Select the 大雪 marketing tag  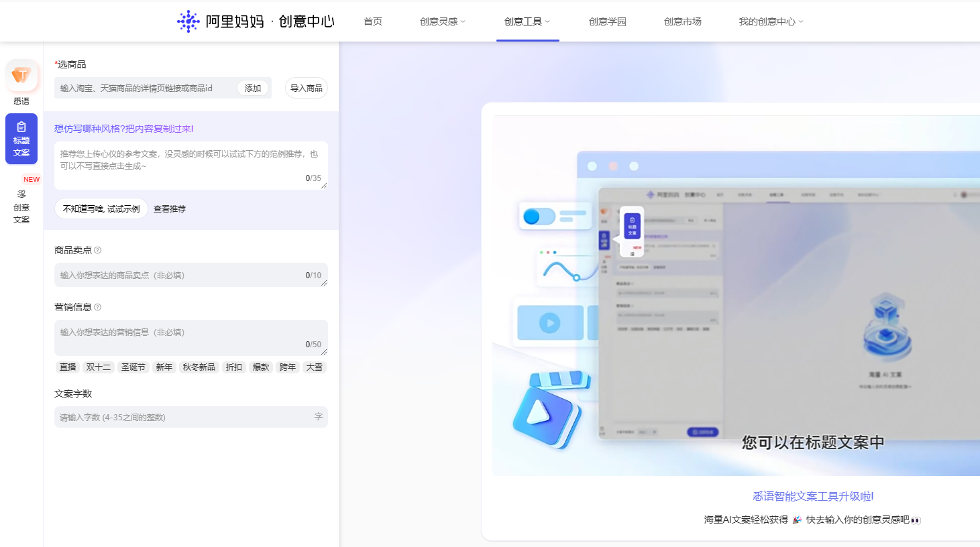(315, 367)
